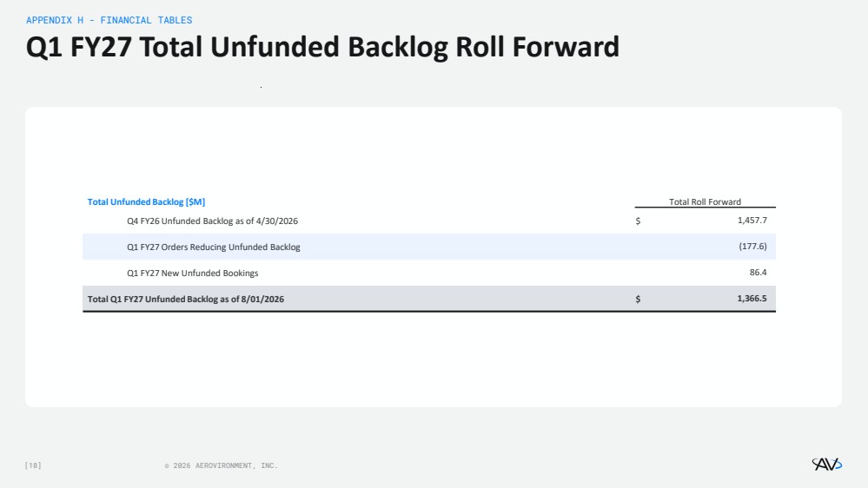Click the 86.4 value
The image size is (868, 488).
click(758, 272)
